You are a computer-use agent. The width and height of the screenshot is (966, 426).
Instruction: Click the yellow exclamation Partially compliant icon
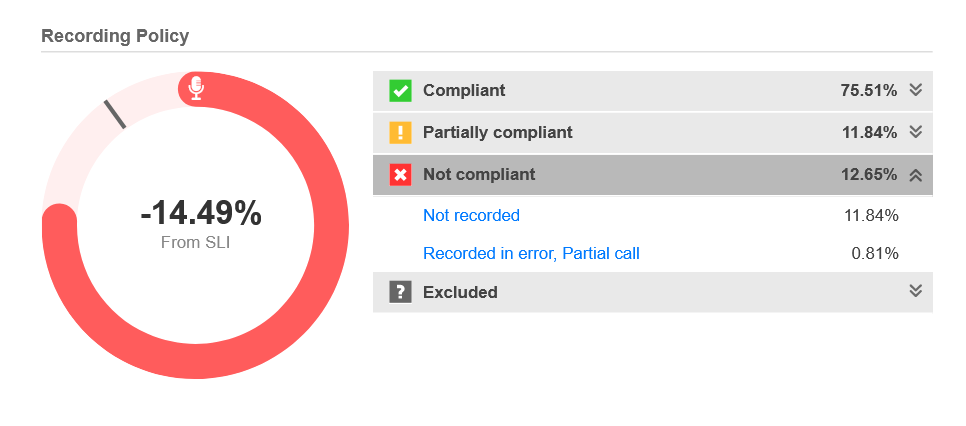click(x=400, y=132)
